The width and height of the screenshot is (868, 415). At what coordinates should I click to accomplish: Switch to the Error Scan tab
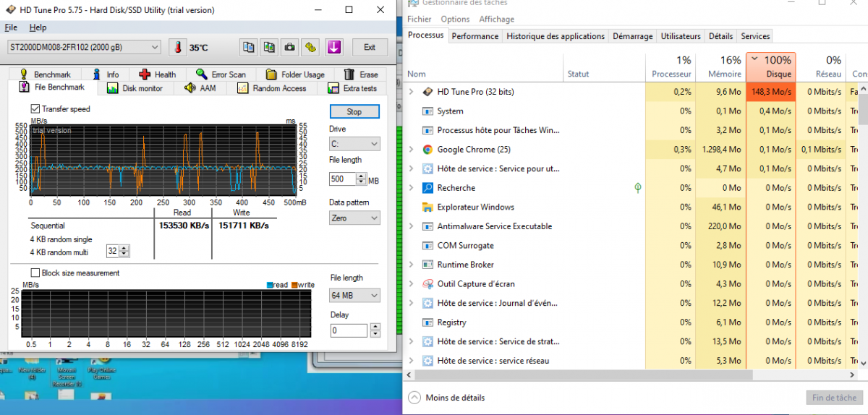click(x=220, y=74)
